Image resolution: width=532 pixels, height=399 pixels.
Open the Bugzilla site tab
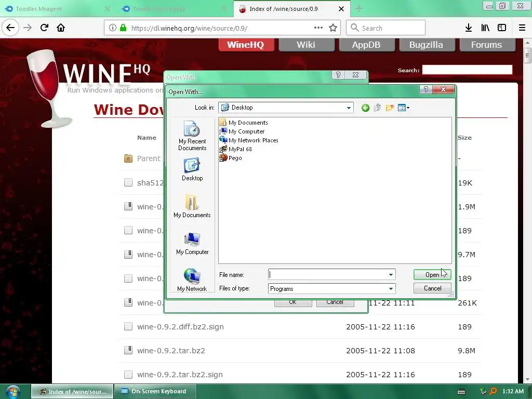[x=427, y=45]
